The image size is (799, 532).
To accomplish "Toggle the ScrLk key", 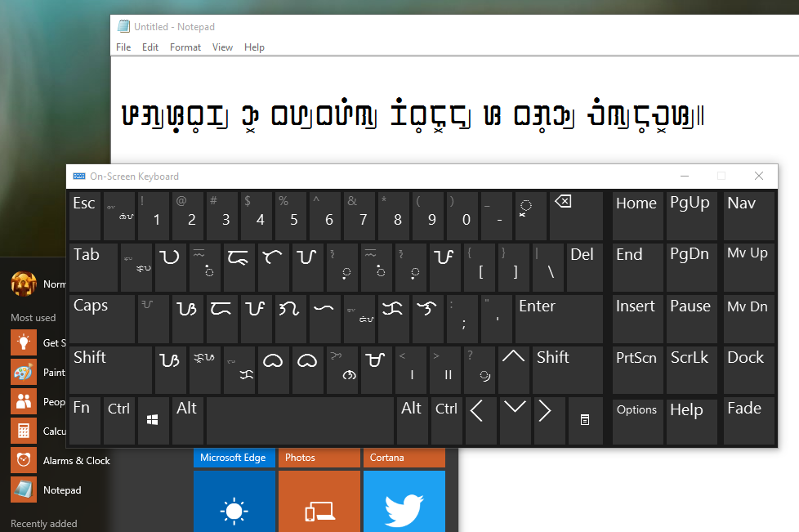I will tap(691, 369).
